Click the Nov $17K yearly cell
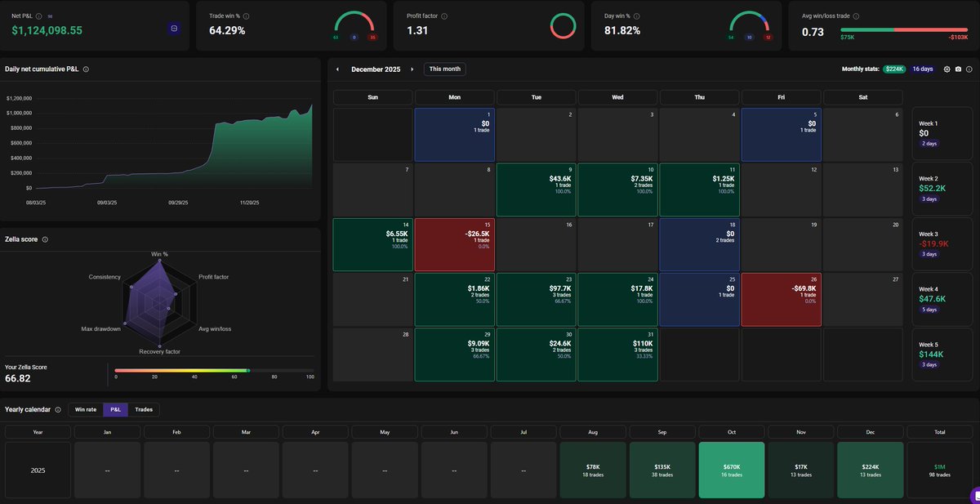Viewport: 980px width, 504px height. (801, 470)
